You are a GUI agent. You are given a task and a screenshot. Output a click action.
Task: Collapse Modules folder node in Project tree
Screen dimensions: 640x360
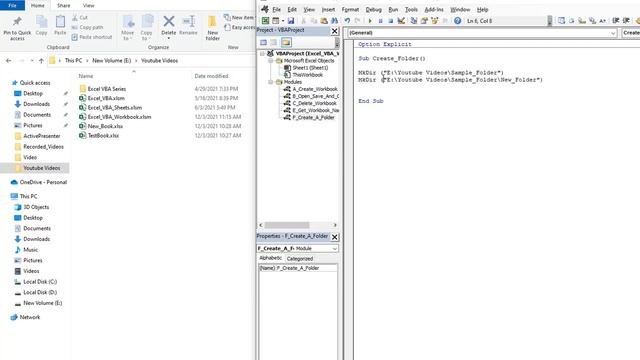271,82
